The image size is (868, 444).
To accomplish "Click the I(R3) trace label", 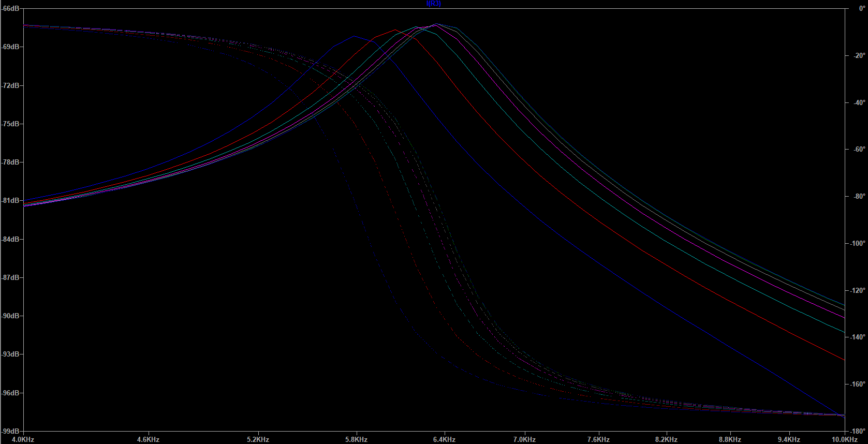I will point(434,4).
